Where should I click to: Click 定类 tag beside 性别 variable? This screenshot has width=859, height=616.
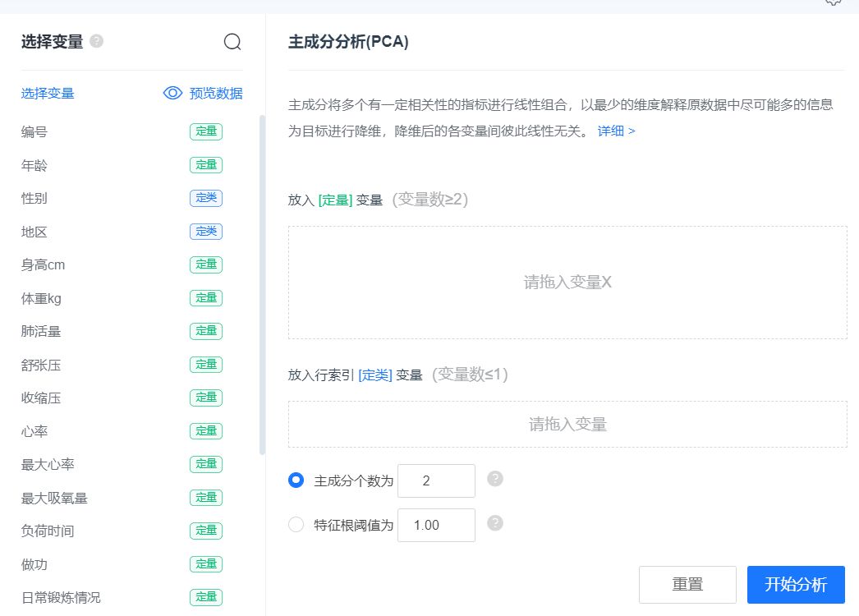click(x=206, y=198)
